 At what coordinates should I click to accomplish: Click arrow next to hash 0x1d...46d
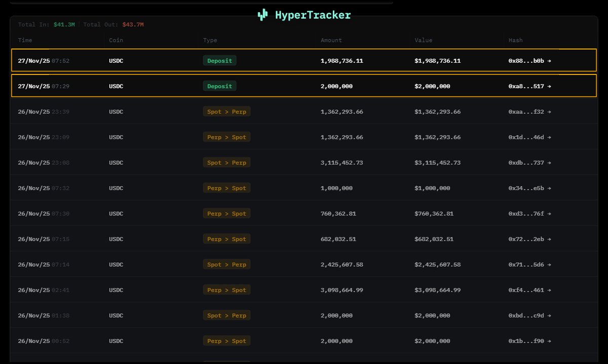click(x=549, y=137)
